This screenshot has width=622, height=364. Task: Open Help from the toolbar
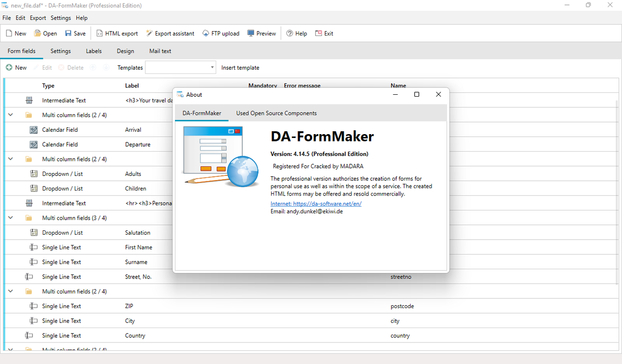pyautogui.click(x=296, y=34)
